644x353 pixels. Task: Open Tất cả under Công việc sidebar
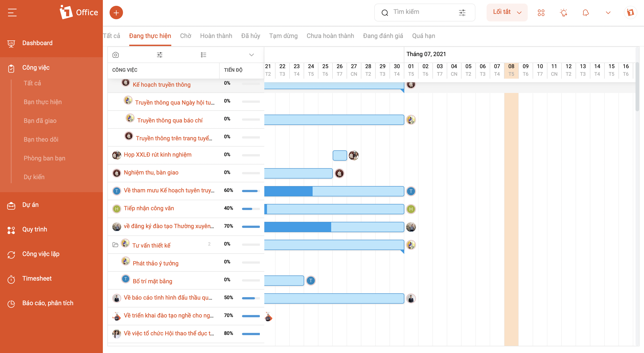pyautogui.click(x=32, y=83)
